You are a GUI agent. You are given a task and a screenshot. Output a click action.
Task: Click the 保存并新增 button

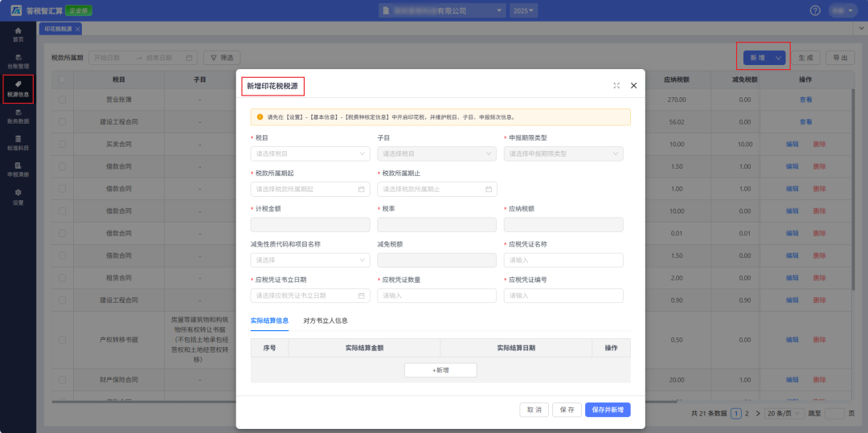pos(608,410)
